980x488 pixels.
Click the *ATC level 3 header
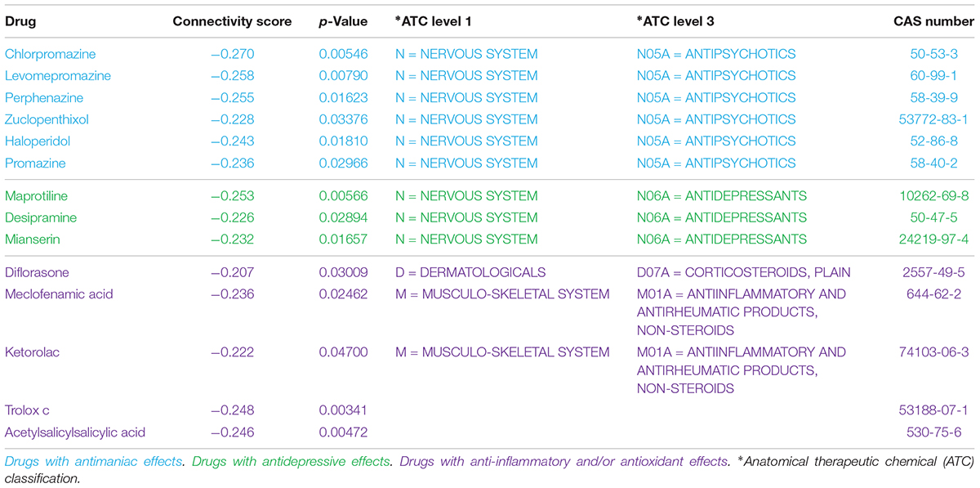pyautogui.click(x=676, y=21)
